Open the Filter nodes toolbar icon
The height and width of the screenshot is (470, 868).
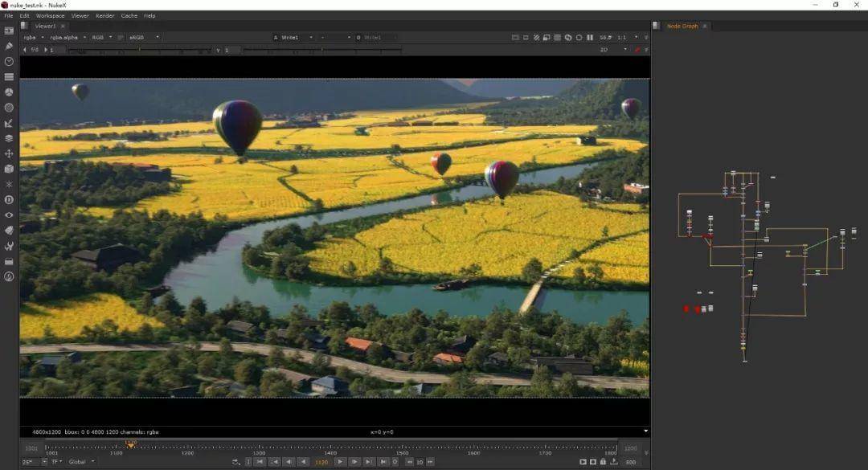[9, 108]
